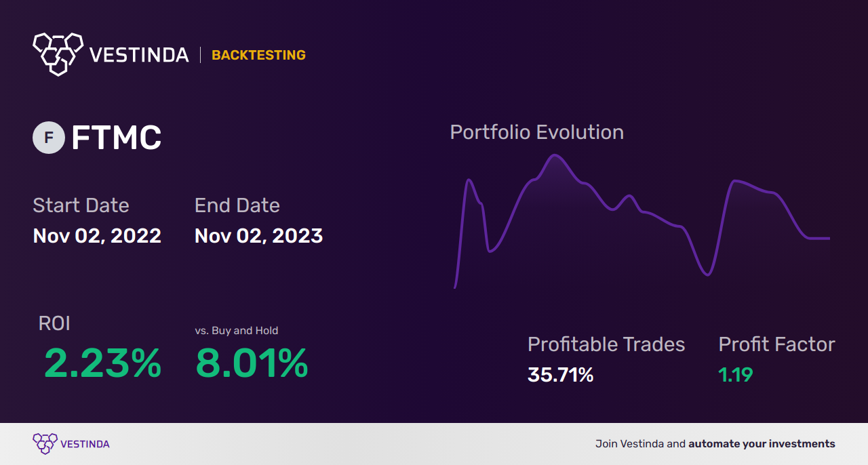This screenshot has width=868, height=465.
Task: Click the 35.71% profitable trades value
Action: coord(560,374)
